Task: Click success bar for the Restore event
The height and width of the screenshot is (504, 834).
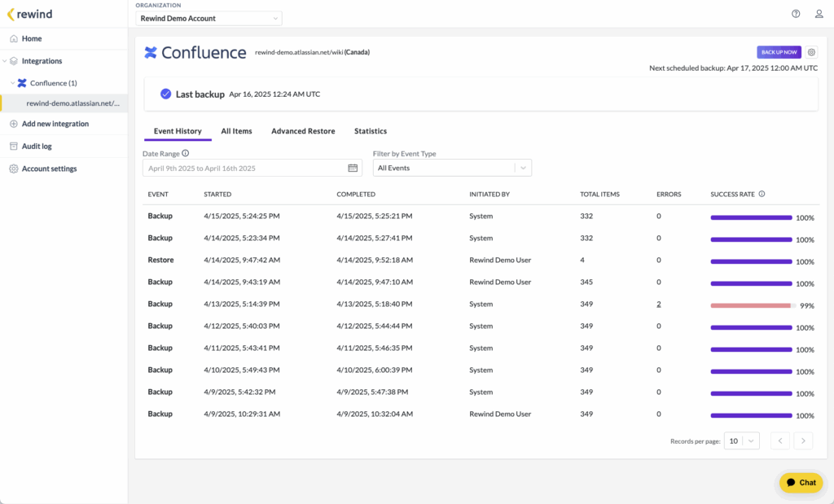Action: pyautogui.click(x=752, y=261)
